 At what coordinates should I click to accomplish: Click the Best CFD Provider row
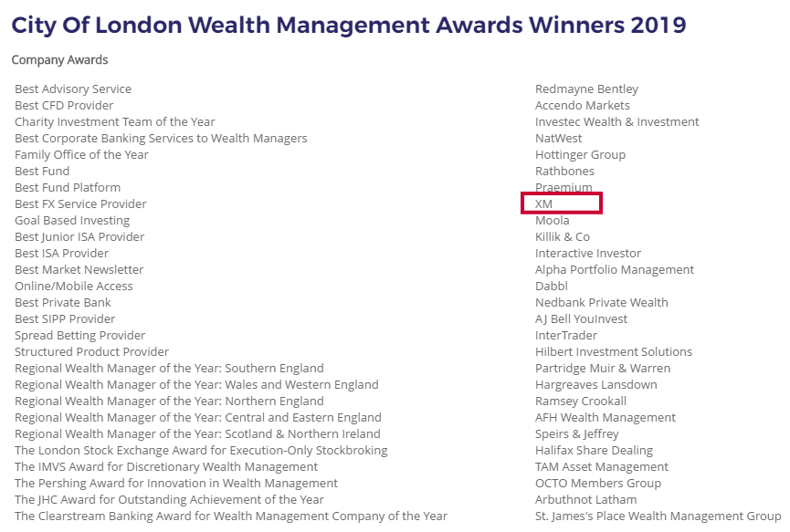pyautogui.click(x=64, y=105)
